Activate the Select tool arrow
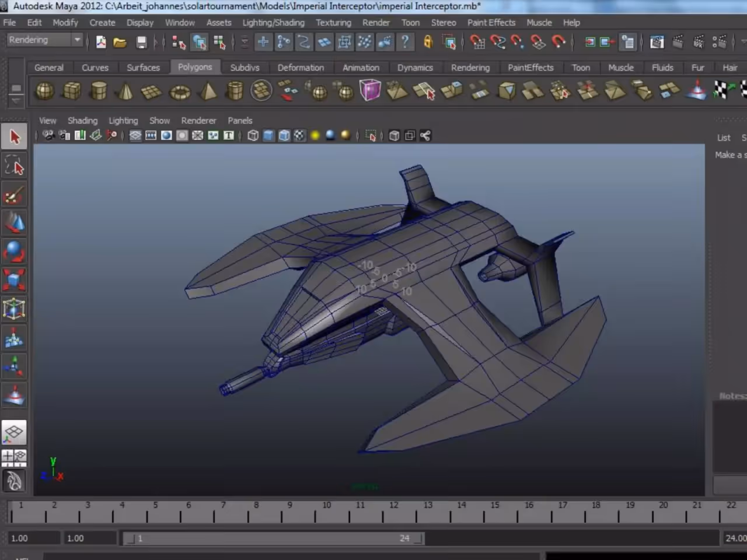This screenshot has width=747, height=560. 15,137
